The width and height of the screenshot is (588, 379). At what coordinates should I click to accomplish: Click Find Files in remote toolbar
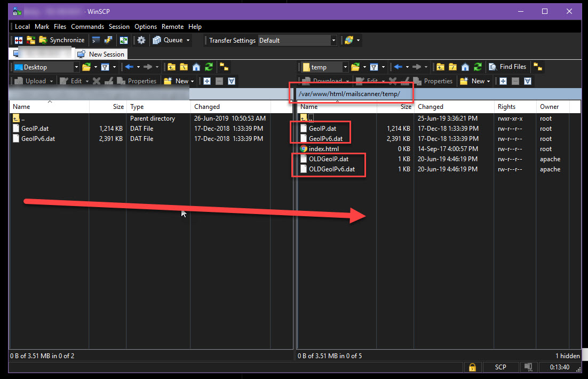pos(507,67)
